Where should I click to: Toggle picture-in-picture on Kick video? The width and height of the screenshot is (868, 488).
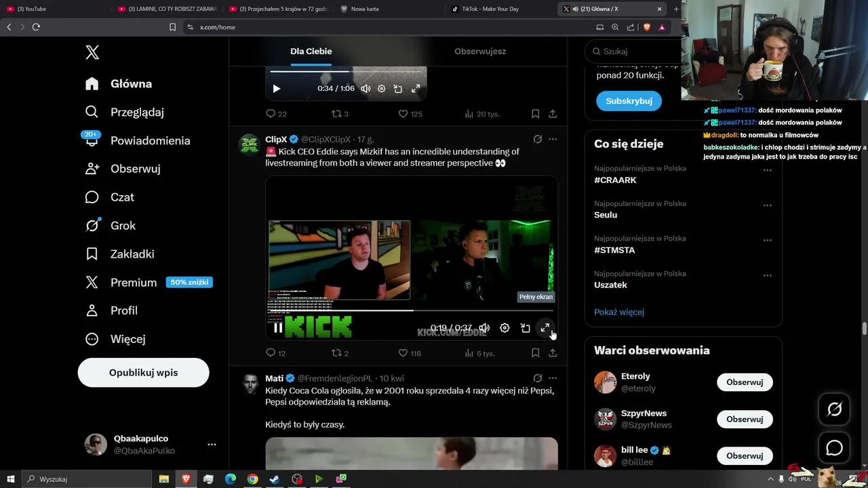525,328
